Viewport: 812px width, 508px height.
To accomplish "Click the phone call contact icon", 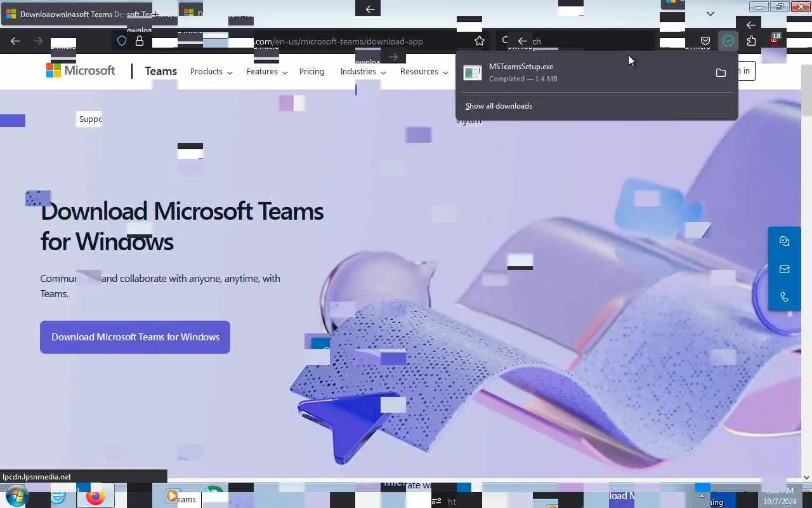I will pyautogui.click(x=784, y=297).
